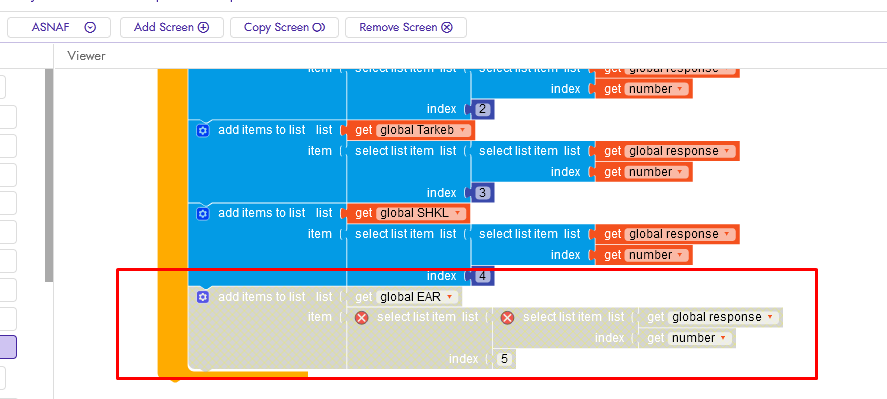Open number variable dropdown in the SHKL block
This screenshot has height=399, width=887.
point(657,255)
